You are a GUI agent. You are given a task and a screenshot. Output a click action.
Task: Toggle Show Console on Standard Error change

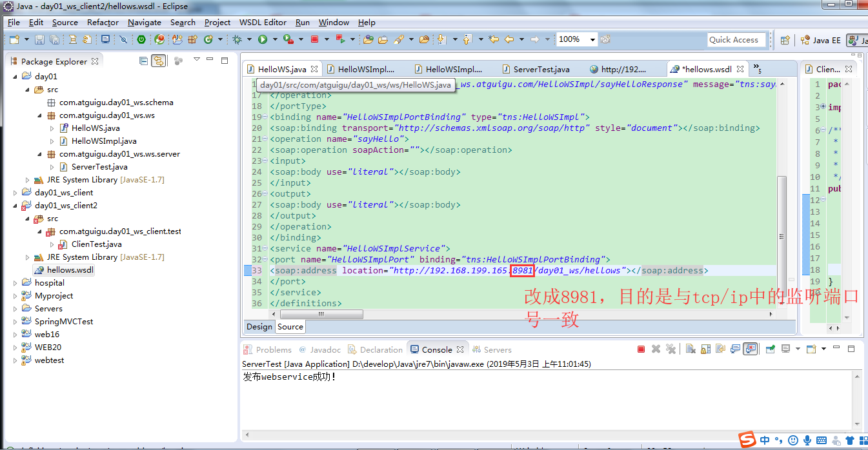tap(750, 349)
